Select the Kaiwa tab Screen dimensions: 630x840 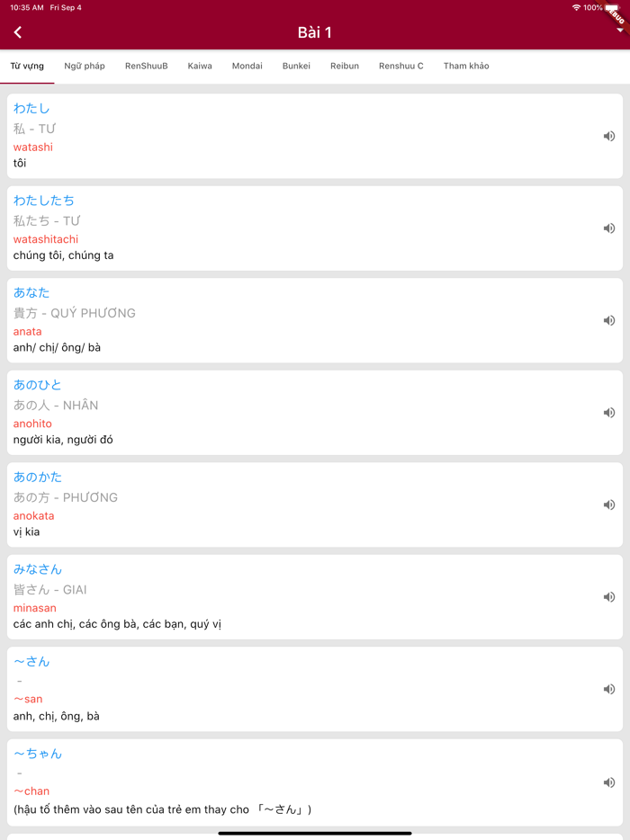[200, 67]
